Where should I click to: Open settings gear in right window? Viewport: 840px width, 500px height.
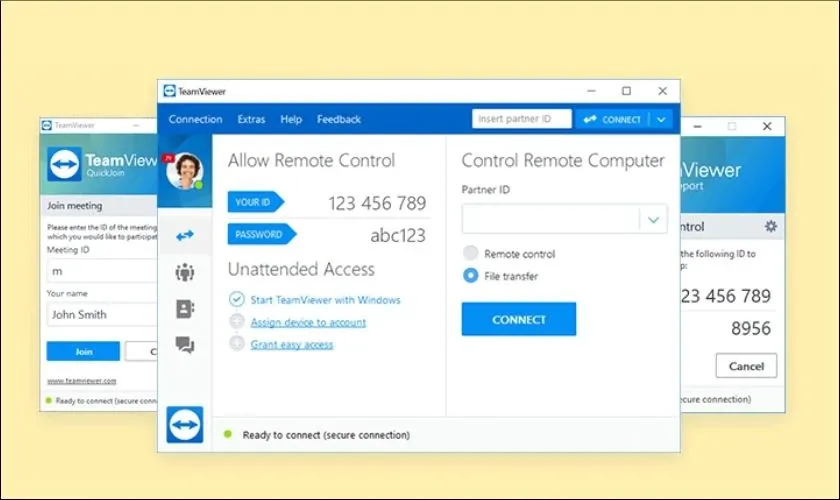click(770, 227)
